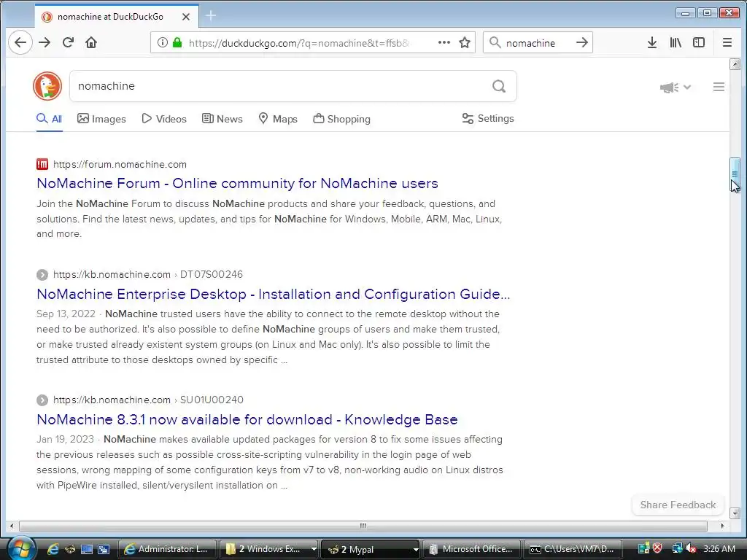Click the go arrow in browser search box
747x560 pixels.
[581, 42]
